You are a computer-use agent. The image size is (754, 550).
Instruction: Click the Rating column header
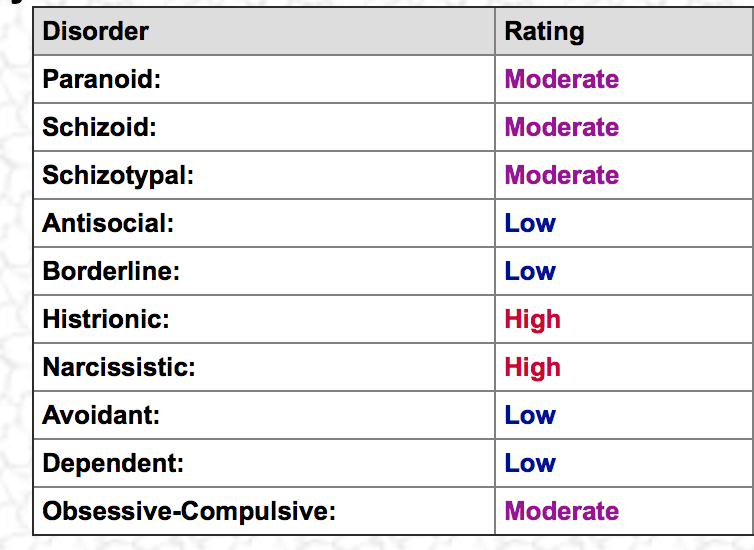click(x=544, y=32)
